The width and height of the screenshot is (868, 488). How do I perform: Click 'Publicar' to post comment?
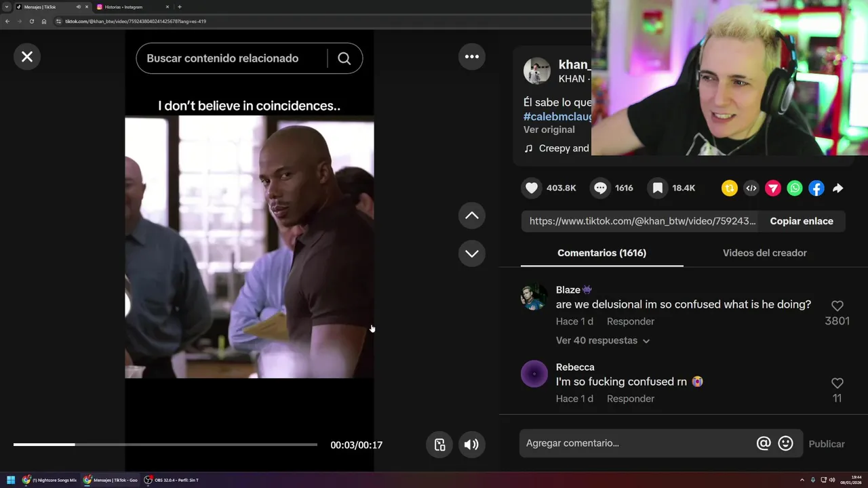[x=827, y=444]
